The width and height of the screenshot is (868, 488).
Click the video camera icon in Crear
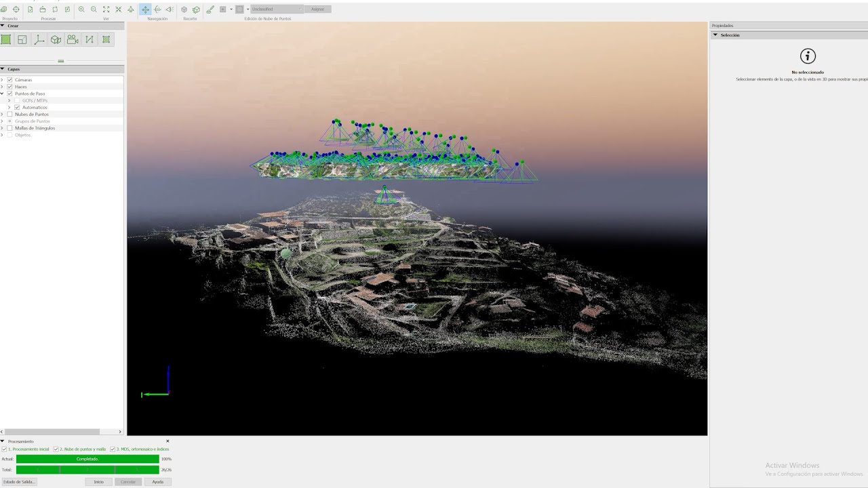click(73, 40)
